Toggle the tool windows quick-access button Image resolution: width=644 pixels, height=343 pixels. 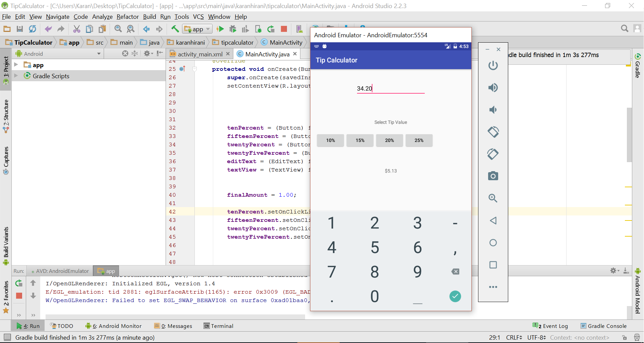7,337
